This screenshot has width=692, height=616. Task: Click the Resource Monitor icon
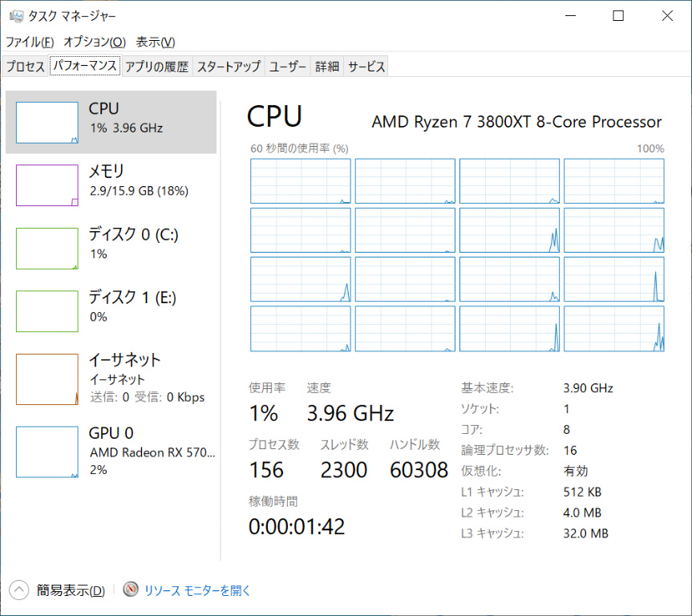[131, 590]
